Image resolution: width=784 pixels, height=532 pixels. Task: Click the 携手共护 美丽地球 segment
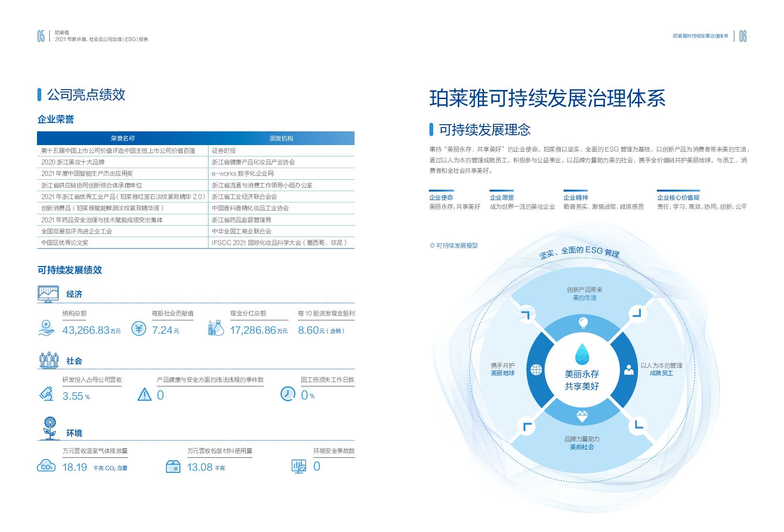pyautogui.click(x=502, y=369)
